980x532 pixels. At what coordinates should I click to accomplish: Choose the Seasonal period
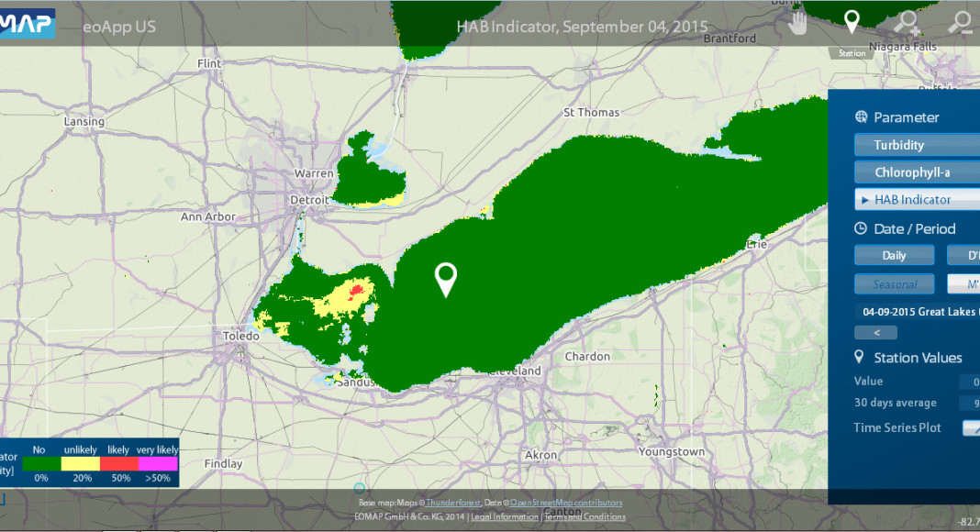894,284
